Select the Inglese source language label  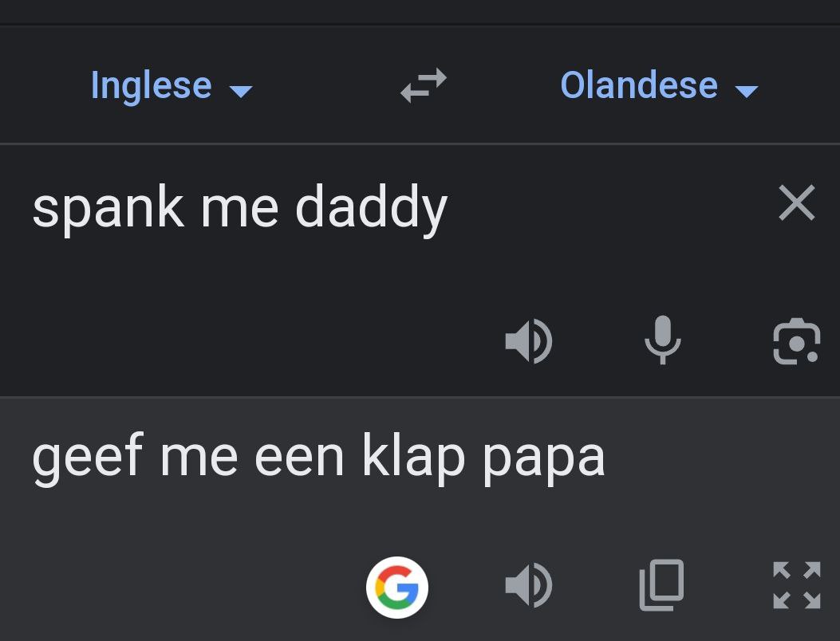151,85
